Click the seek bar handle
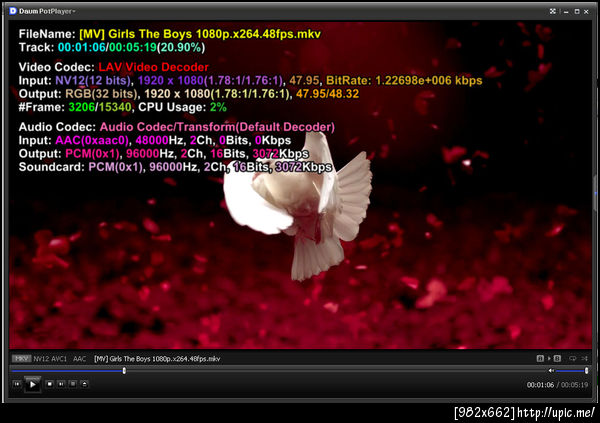 pyautogui.click(x=124, y=371)
